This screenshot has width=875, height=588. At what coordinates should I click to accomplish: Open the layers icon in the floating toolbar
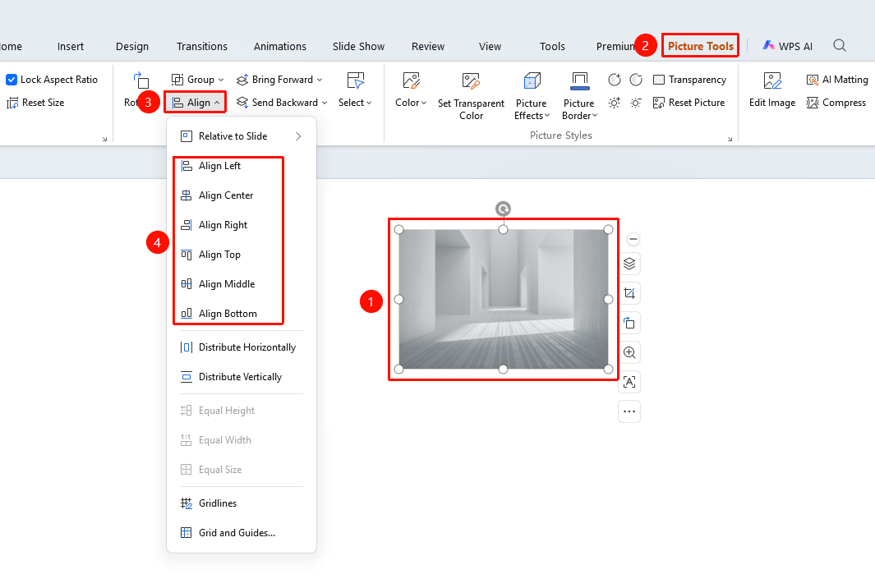(x=629, y=264)
